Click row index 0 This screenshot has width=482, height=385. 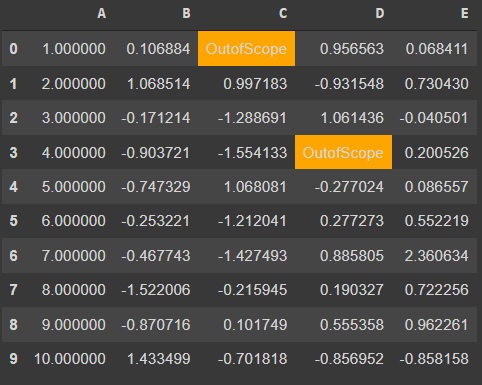point(13,49)
